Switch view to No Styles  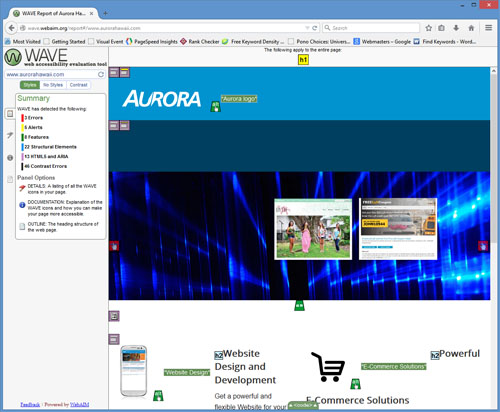tap(53, 85)
